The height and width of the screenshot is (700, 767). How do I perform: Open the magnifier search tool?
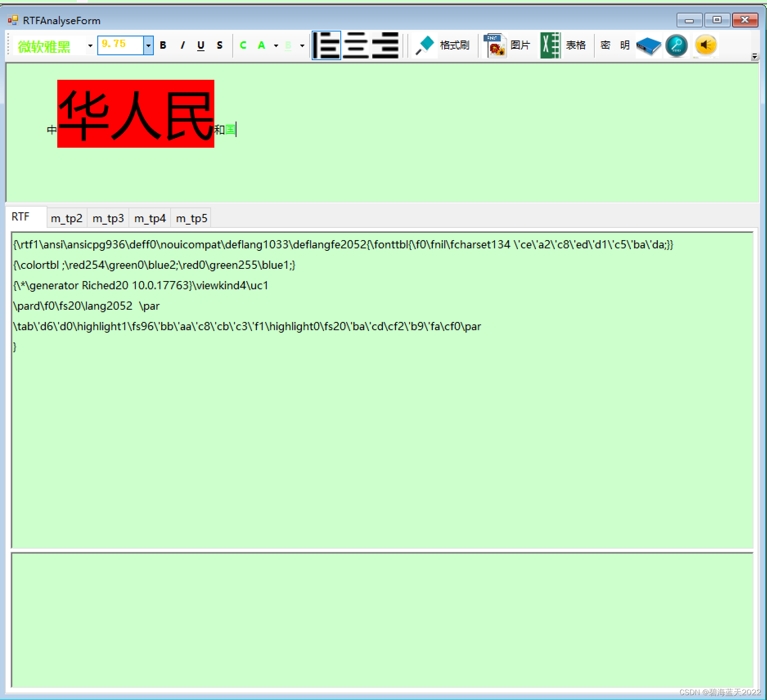(676, 45)
